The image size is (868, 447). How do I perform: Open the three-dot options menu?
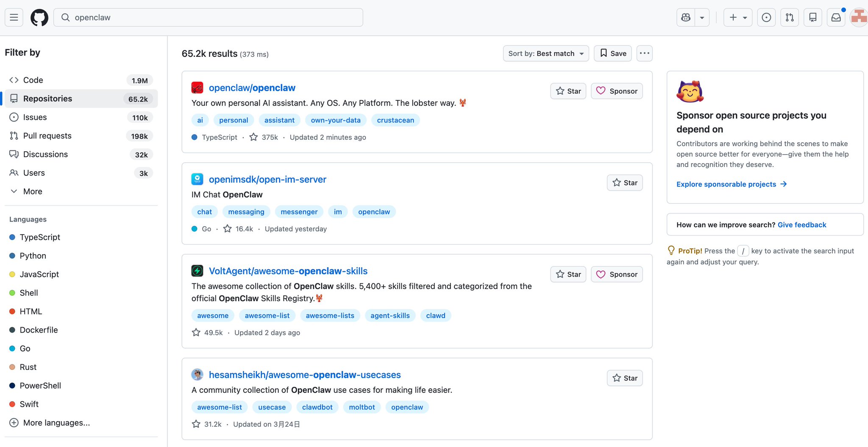click(644, 53)
